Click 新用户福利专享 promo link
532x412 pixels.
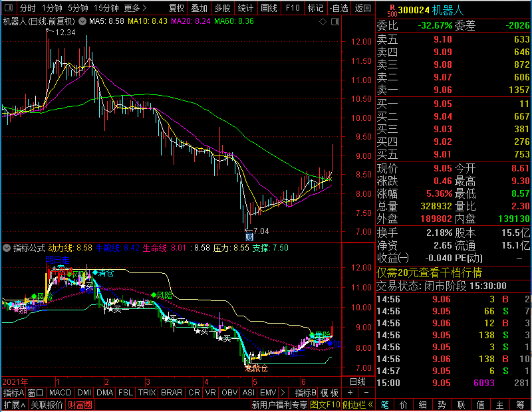click(279, 405)
